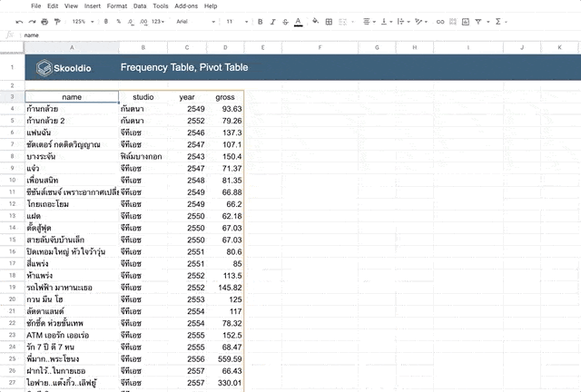The height and width of the screenshot is (392, 581).
Task: Click the Print icon
Action: click(44, 22)
